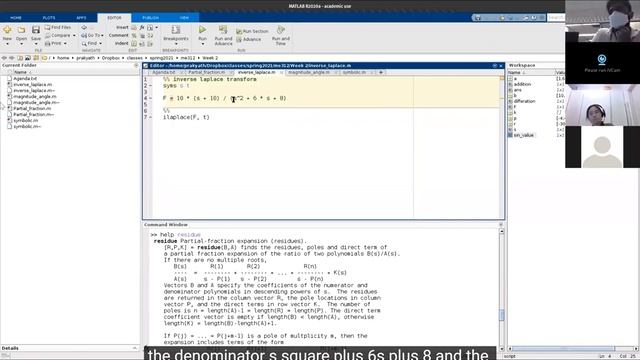This screenshot has width=640, height=360.
Task: Open the Open dropdown arrow
Action: 21,44
